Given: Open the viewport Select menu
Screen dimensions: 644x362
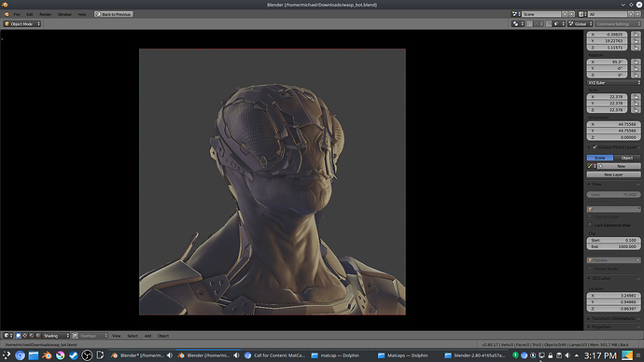Looking at the screenshot, I should pos(133,336).
